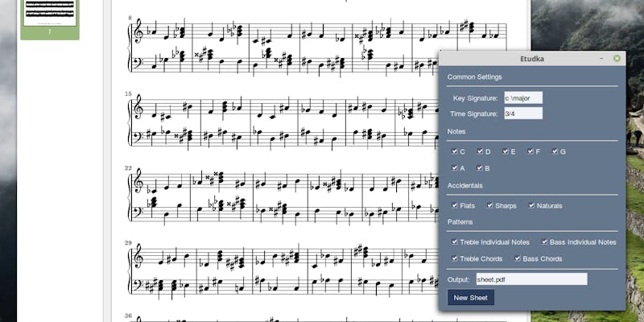The image size is (644, 322).
Task: Toggle the A note checkbox
Action: [454, 167]
